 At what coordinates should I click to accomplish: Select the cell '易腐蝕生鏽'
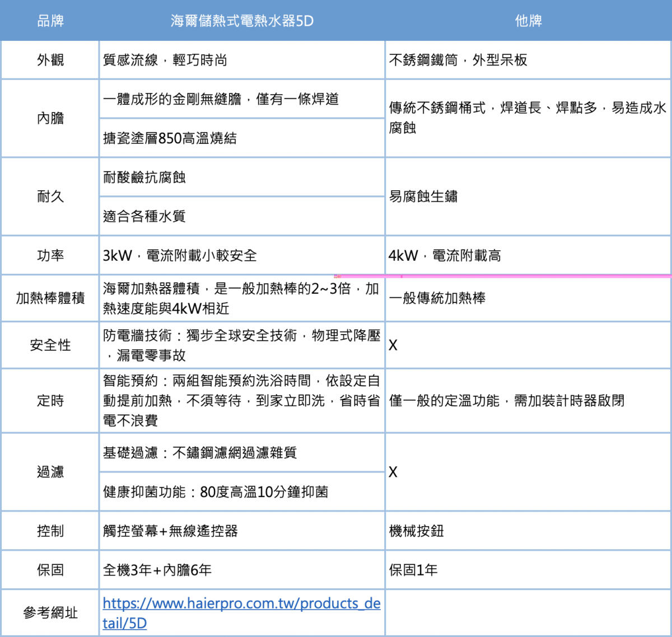pyautogui.click(x=528, y=196)
